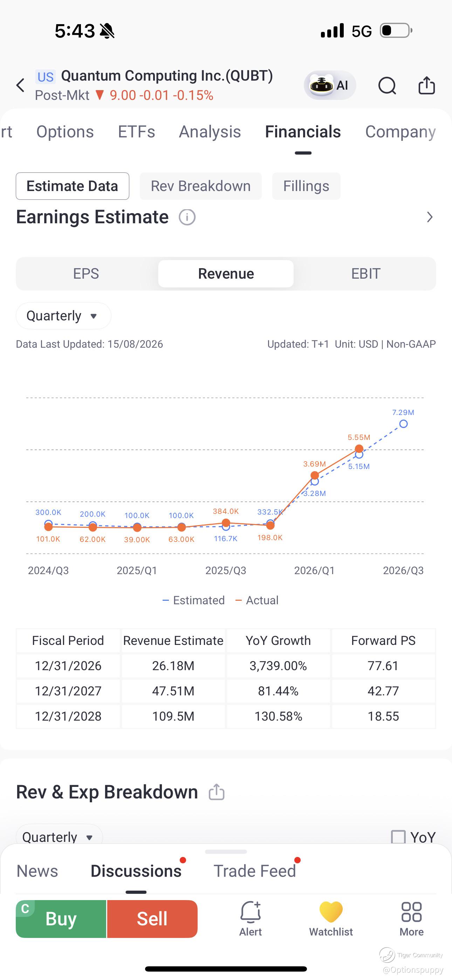Image resolution: width=452 pixels, height=980 pixels.
Task: Switch estimate toggle to EBIT
Action: pyautogui.click(x=366, y=273)
